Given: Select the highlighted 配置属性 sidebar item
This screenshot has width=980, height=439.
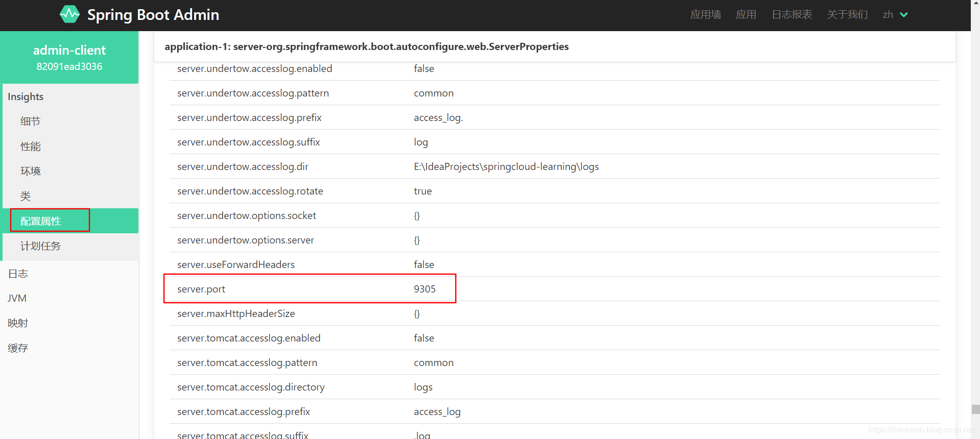Looking at the screenshot, I should [x=41, y=221].
